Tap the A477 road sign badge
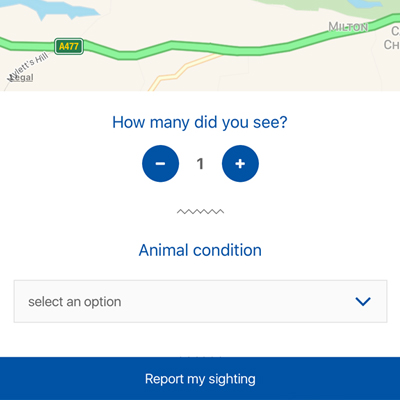This screenshot has height=400, width=400. pos(69,46)
